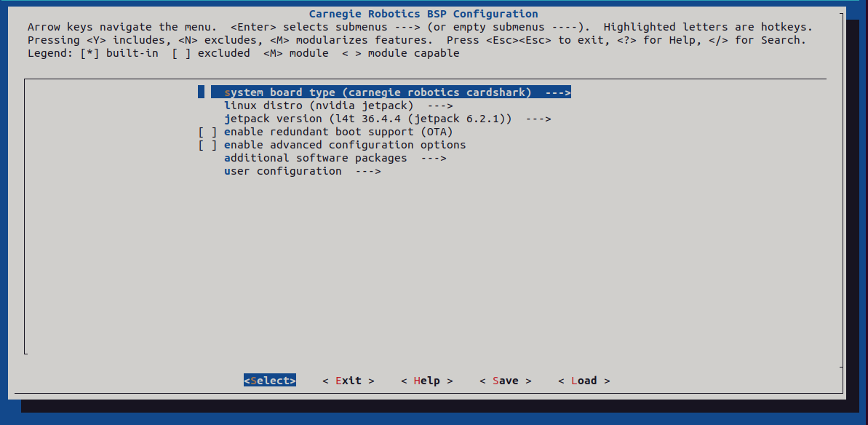Click the Select button
Viewport: 868px width, 425px height.
pos(270,381)
